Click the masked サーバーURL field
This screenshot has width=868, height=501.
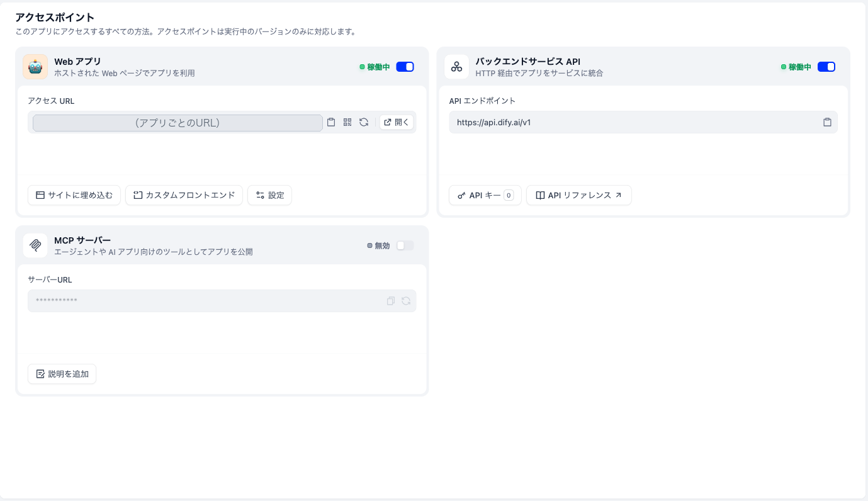[222, 301]
